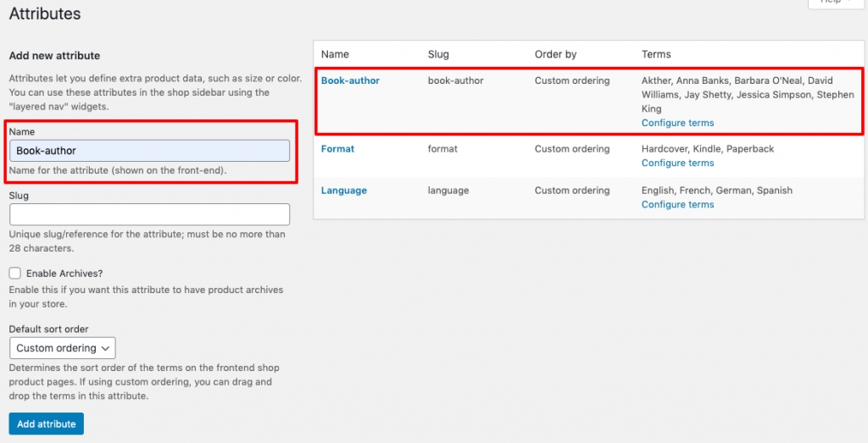Screen dimensions: 868x443
Task: Click the Hardcover, Kindle, Paperback terms text
Action: [x=707, y=149]
